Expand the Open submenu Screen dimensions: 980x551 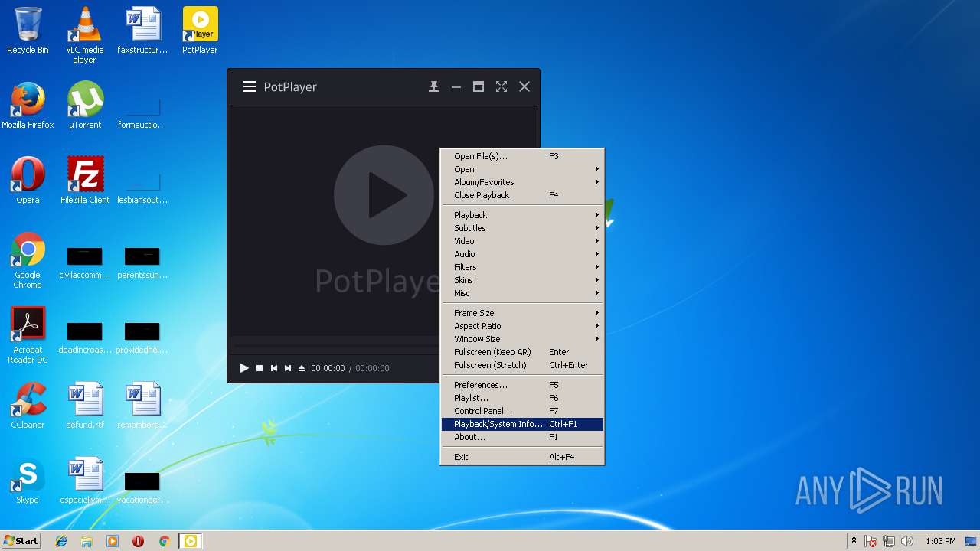pos(523,169)
